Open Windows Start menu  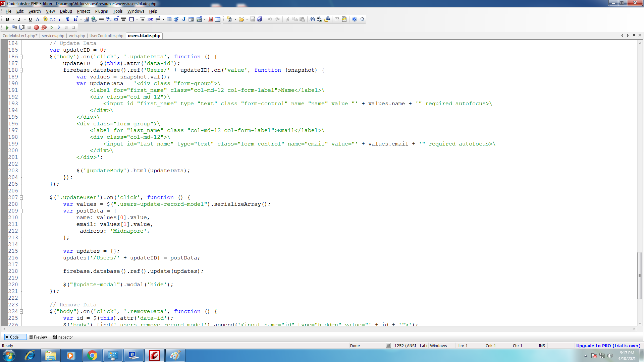9,355
